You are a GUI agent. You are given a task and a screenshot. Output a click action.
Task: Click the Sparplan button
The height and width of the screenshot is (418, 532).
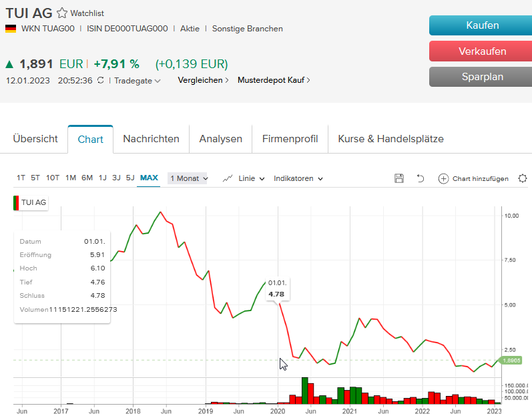tap(482, 77)
